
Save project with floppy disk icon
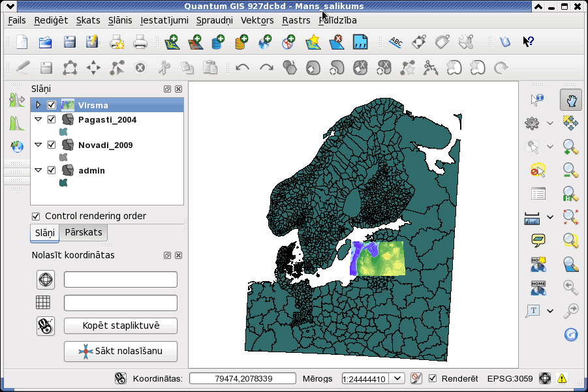(x=69, y=42)
